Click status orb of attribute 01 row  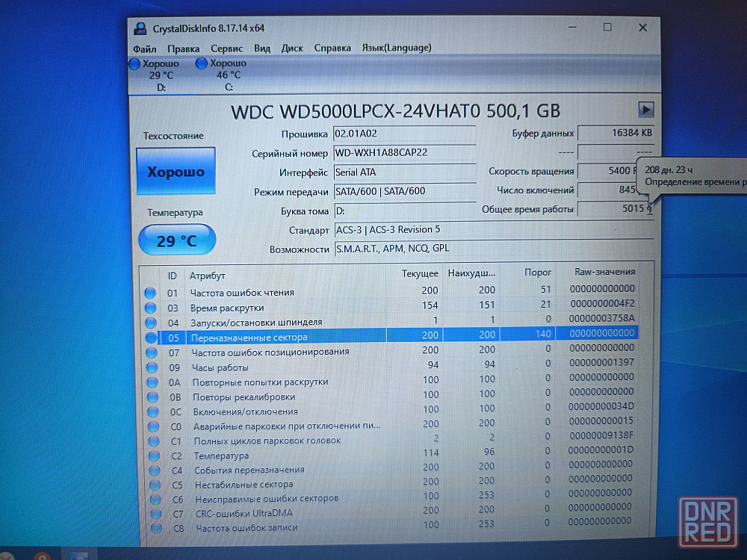coord(150,293)
